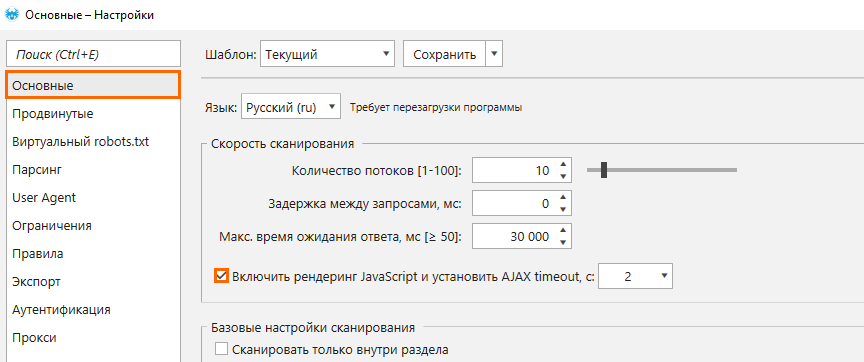Decrease Макс. время ожидания with down arrow
Screen dimensions: 864x362
click(563, 242)
